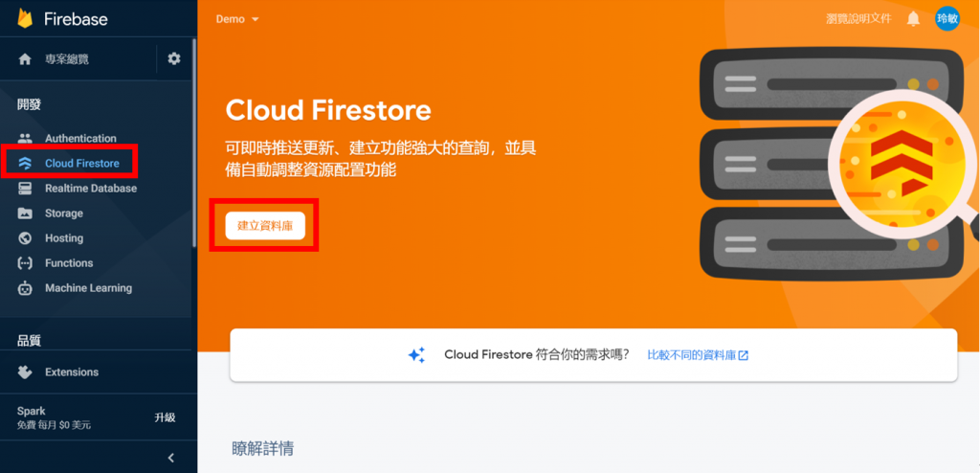
Task: Select the Hosting globe icon
Action: (25, 238)
